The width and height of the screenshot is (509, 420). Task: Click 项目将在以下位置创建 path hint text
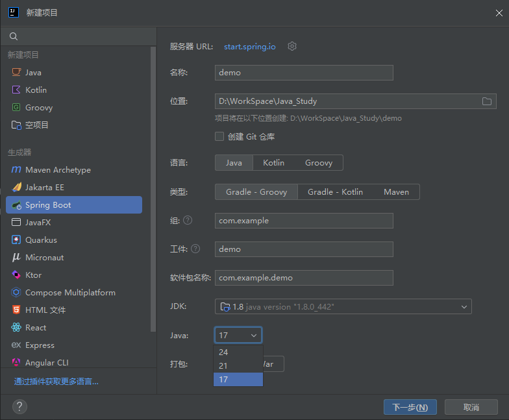click(308, 118)
